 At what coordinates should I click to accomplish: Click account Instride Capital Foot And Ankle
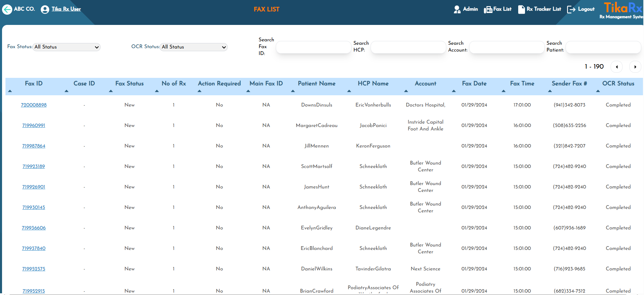(425, 125)
